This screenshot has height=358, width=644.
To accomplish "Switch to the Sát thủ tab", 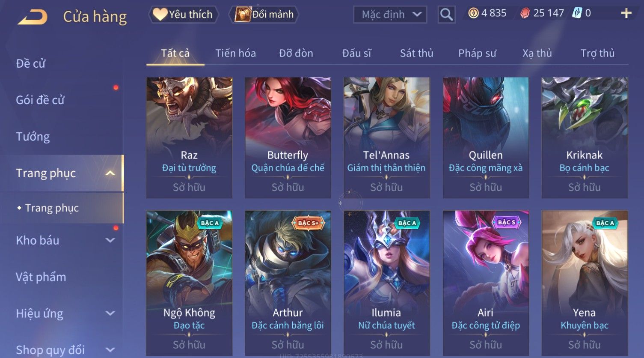I will [x=416, y=53].
